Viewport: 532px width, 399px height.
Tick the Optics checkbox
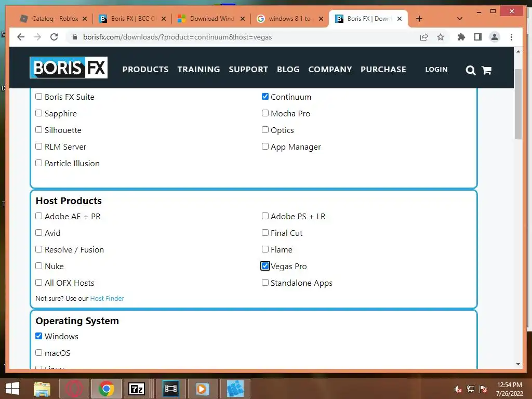tap(265, 130)
